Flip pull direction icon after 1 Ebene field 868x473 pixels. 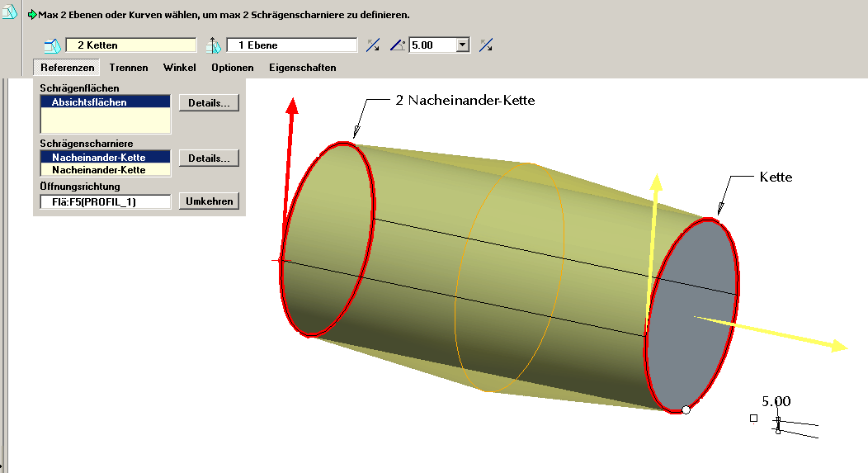point(373,45)
